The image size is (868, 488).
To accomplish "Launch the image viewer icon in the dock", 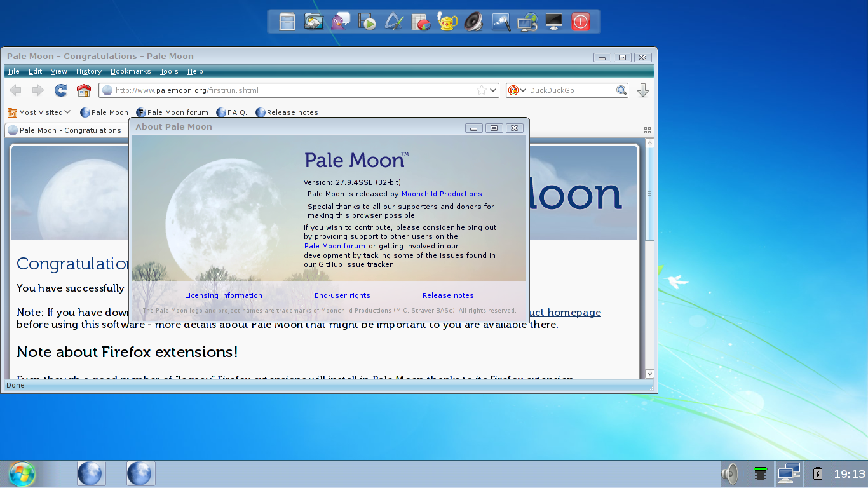I will tap(314, 22).
